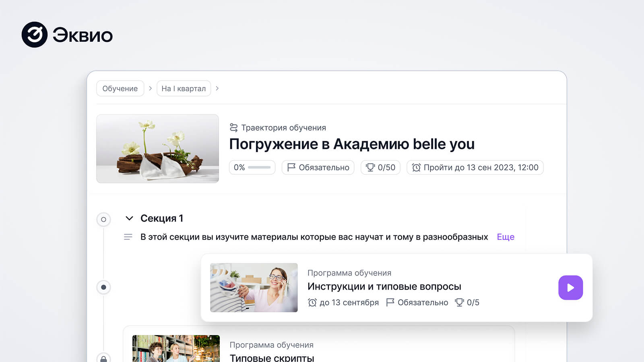The height and width of the screenshot is (362, 644).
Task: Click Программа обучения label above Типовые скрипты
Action: point(271,345)
